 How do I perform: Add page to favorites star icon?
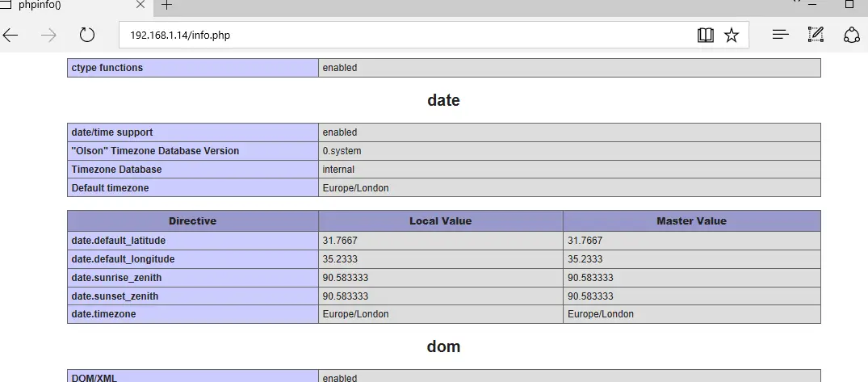click(732, 36)
